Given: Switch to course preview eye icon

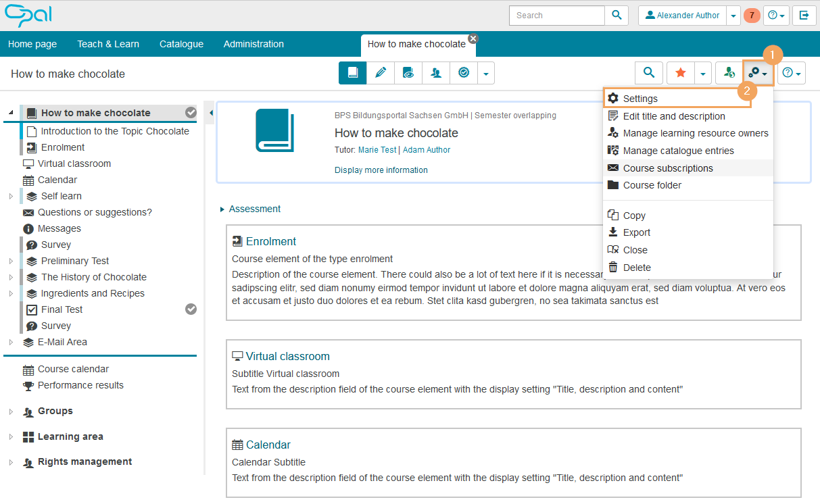Looking at the screenshot, I should coord(408,73).
